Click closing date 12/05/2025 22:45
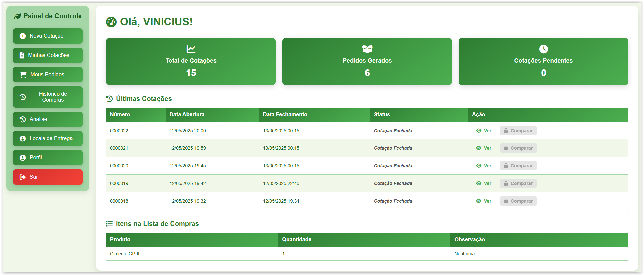Image resolution: width=644 pixels, height=275 pixels. [x=281, y=183]
